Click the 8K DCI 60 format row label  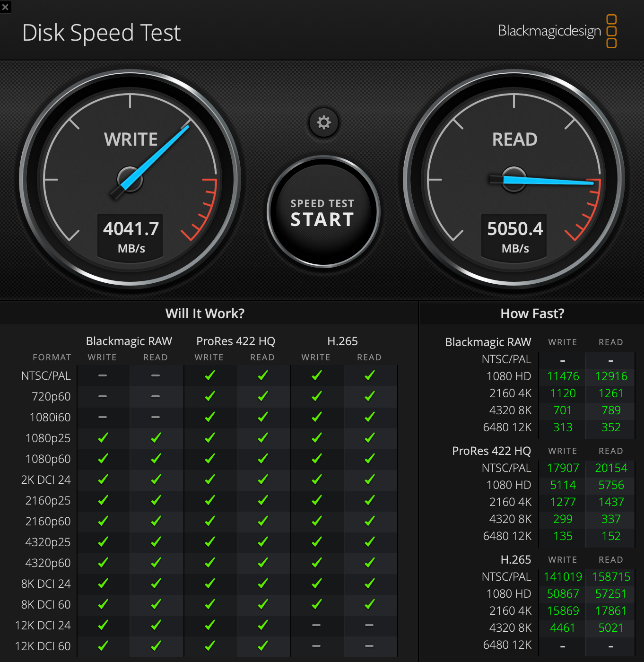tap(46, 604)
